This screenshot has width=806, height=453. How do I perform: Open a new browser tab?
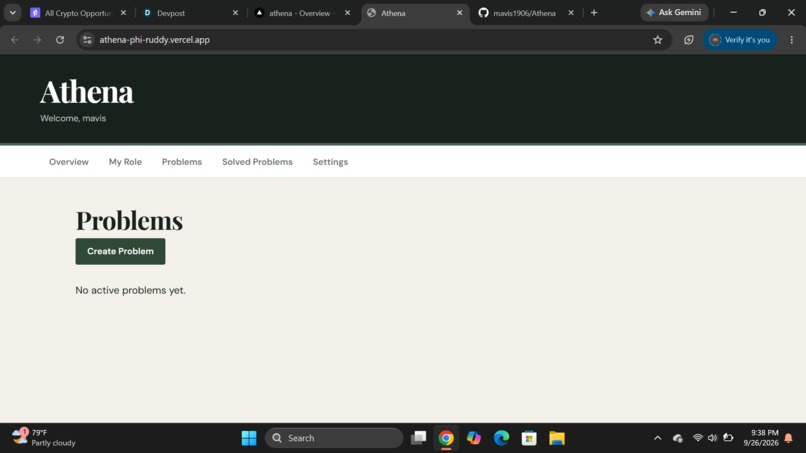tap(594, 13)
